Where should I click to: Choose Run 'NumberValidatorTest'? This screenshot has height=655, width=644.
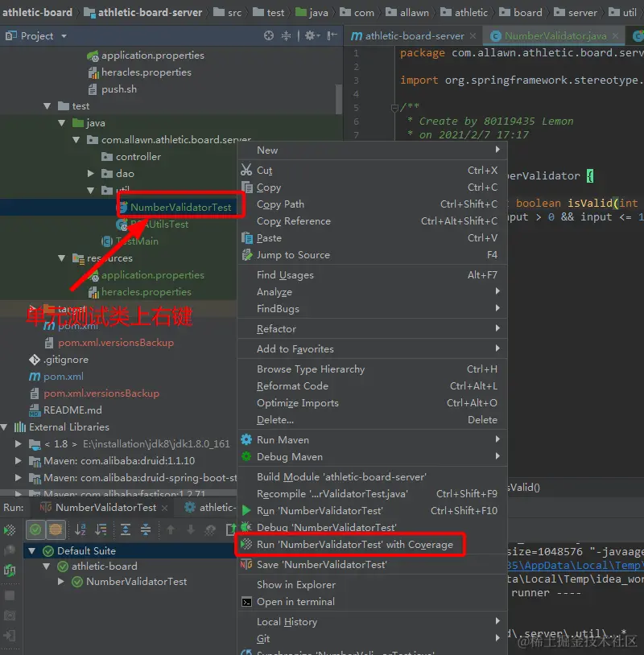373,510
